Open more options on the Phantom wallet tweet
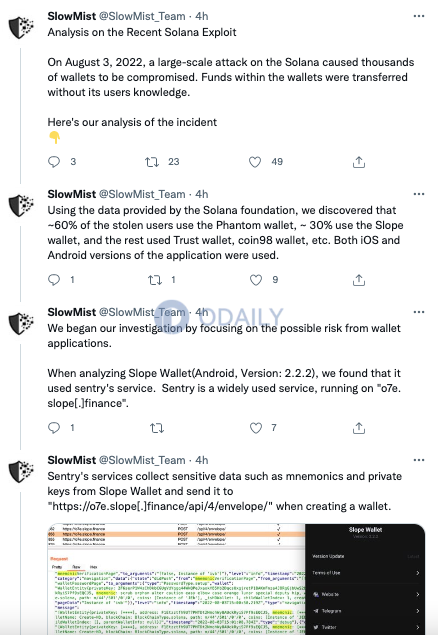 (419, 194)
